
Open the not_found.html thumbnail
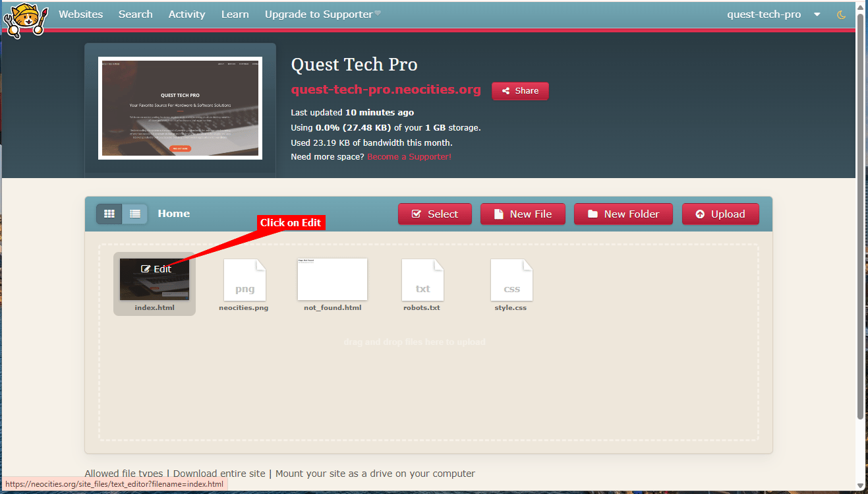click(332, 279)
